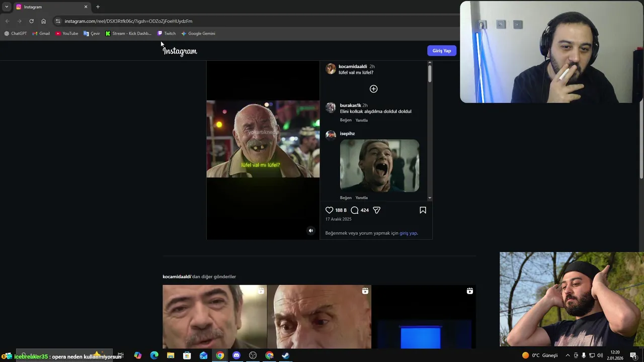The height and width of the screenshot is (362, 644).
Task: Open the Twitch bookmark
Action: pyautogui.click(x=167, y=34)
